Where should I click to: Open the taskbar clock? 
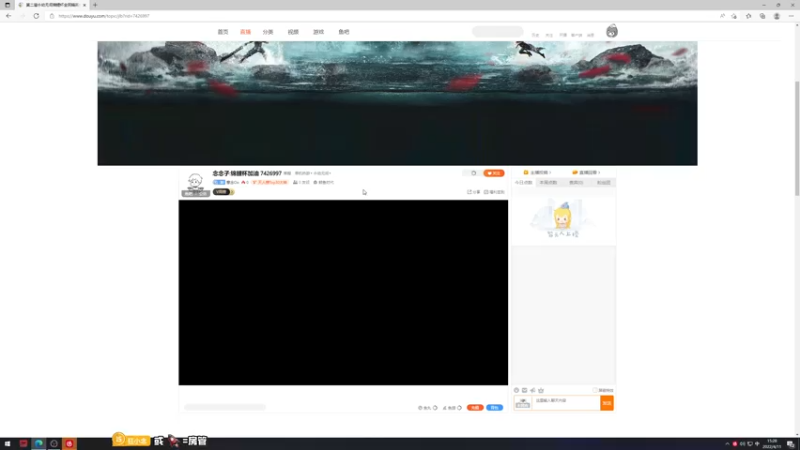[772, 444]
